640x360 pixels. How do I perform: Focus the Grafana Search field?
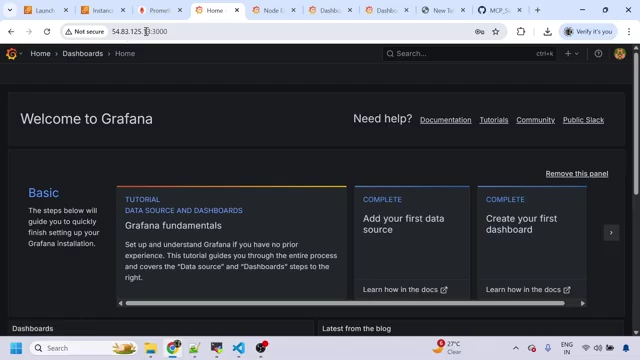[x=469, y=53]
